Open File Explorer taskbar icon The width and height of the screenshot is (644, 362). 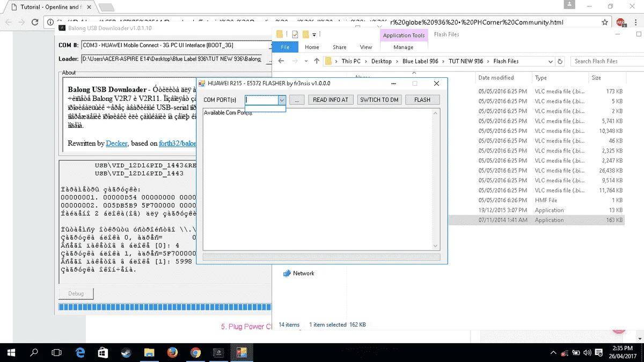coord(149,352)
